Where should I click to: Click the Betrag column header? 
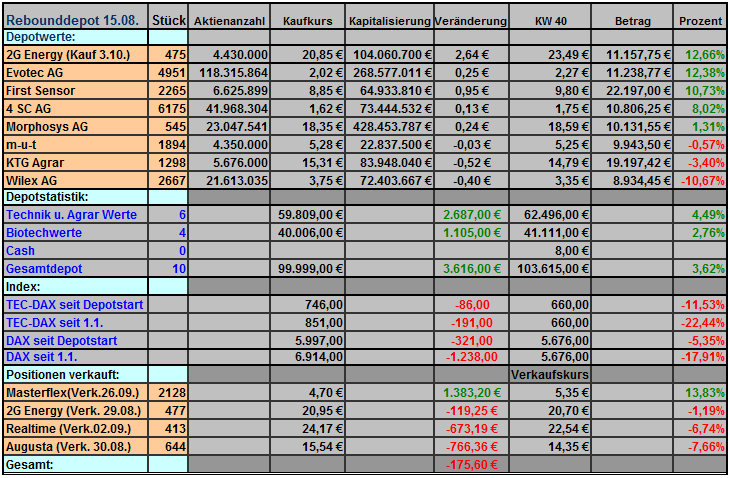point(632,17)
